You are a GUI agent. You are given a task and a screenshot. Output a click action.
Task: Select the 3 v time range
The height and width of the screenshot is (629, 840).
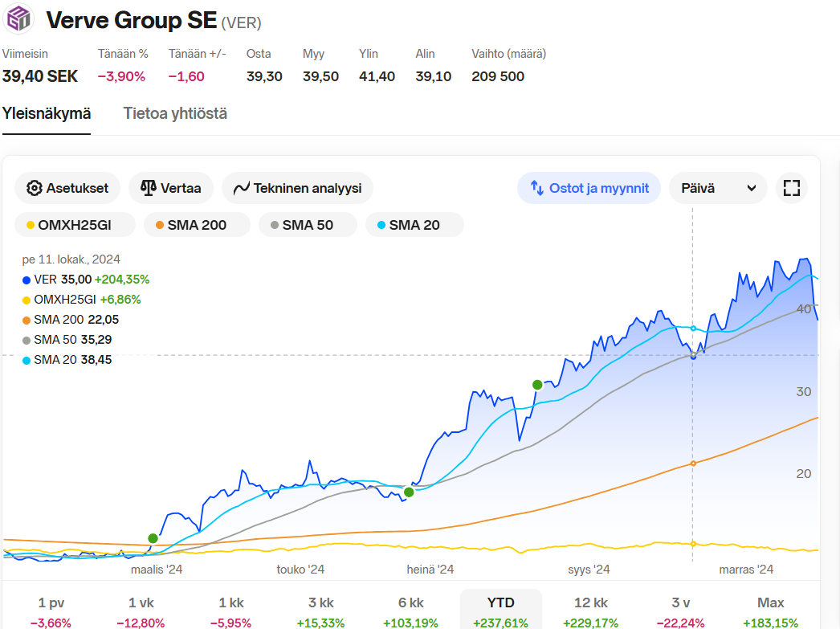(x=681, y=611)
